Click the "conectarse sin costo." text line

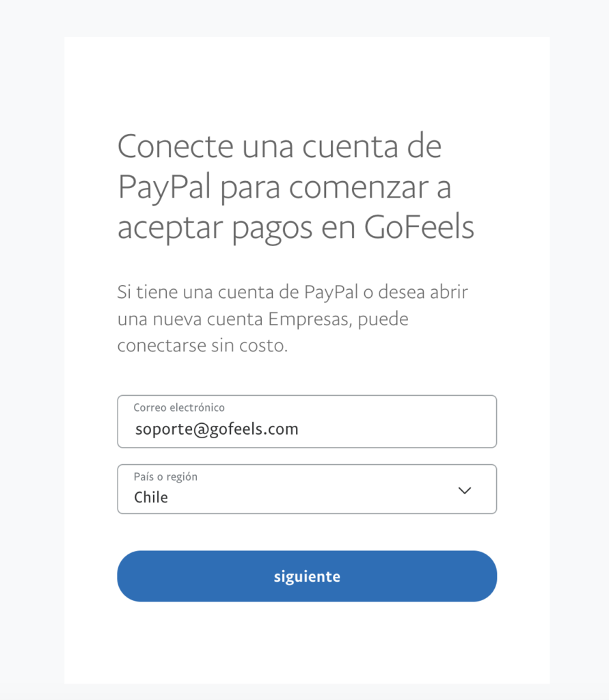point(202,346)
